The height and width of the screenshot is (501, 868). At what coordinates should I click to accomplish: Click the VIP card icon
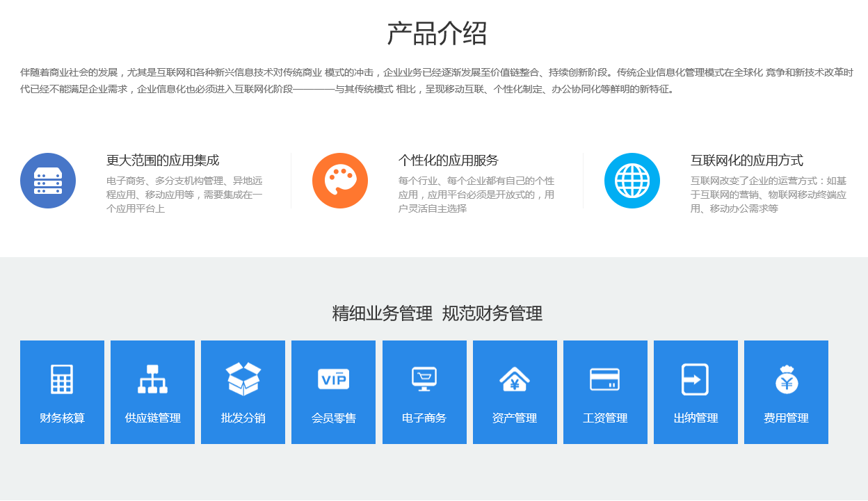(x=333, y=379)
